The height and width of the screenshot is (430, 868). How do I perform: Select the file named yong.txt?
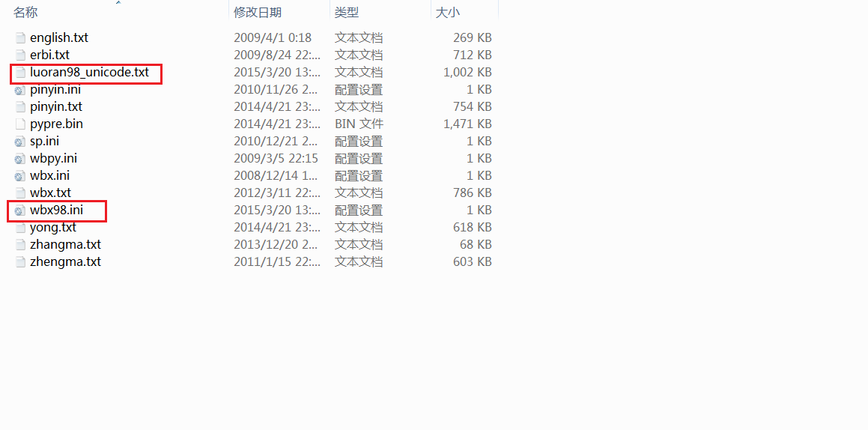pos(53,228)
